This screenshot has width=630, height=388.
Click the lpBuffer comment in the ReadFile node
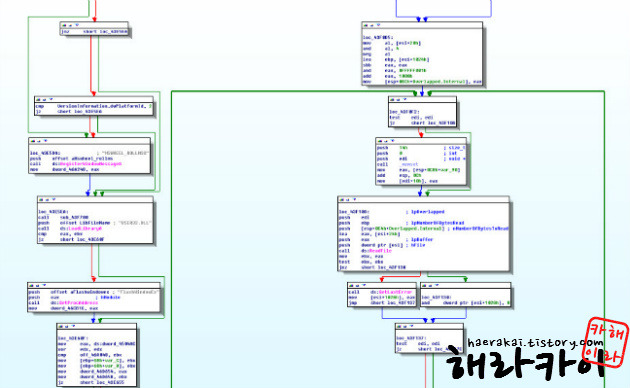coord(419,239)
